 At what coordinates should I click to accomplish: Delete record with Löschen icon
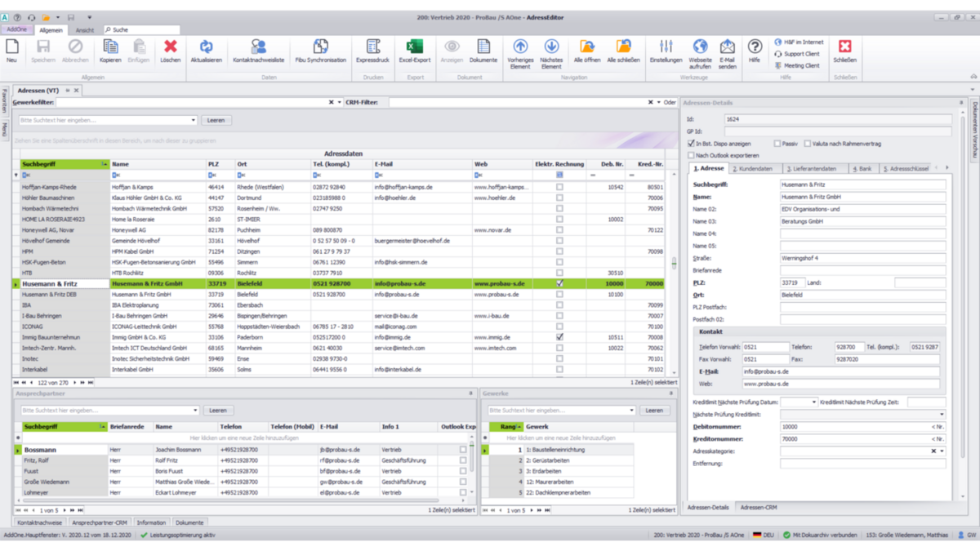[170, 48]
